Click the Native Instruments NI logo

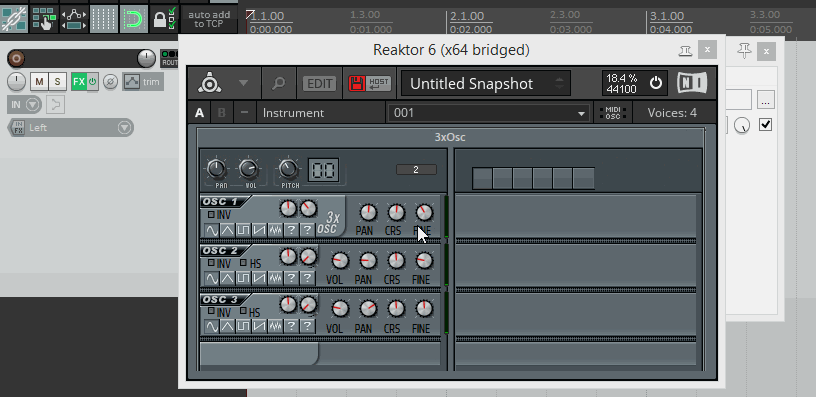click(x=692, y=83)
